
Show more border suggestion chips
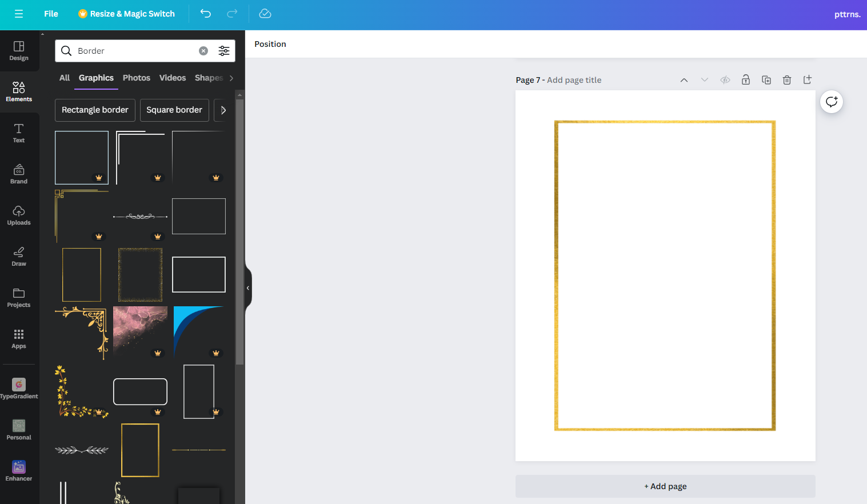coord(223,110)
